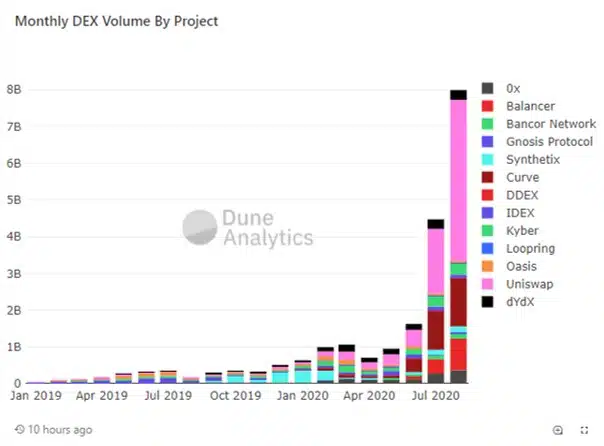Viewport: 604px width, 446px height.
Task: Click the black dYdX cap on the tallest bar
Action: [x=458, y=95]
